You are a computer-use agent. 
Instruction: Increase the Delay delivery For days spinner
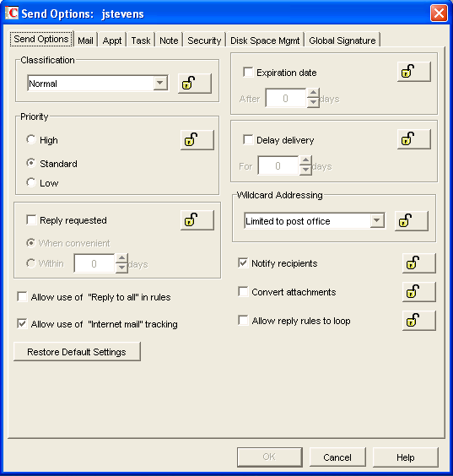click(305, 160)
